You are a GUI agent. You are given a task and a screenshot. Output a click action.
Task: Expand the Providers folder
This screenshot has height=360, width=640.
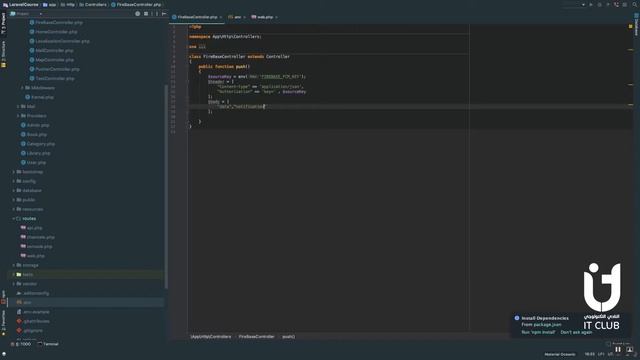pyautogui.click(x=18, y=116)
